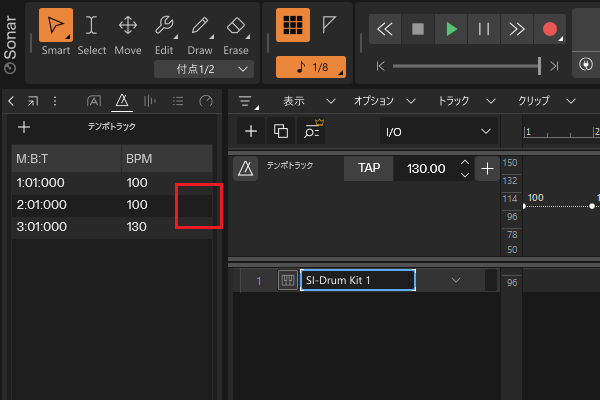This screenshot has width=600, height=400.
Task: Click the TAP tempo button
Action: pyautogui.click(x=368, y=169)
